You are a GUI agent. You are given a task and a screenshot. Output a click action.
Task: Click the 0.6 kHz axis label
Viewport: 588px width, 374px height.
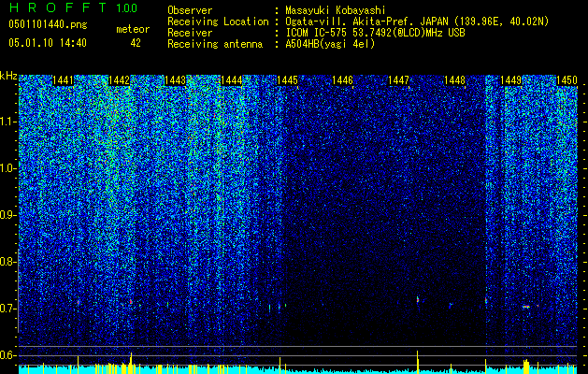(x=8, y=355)
